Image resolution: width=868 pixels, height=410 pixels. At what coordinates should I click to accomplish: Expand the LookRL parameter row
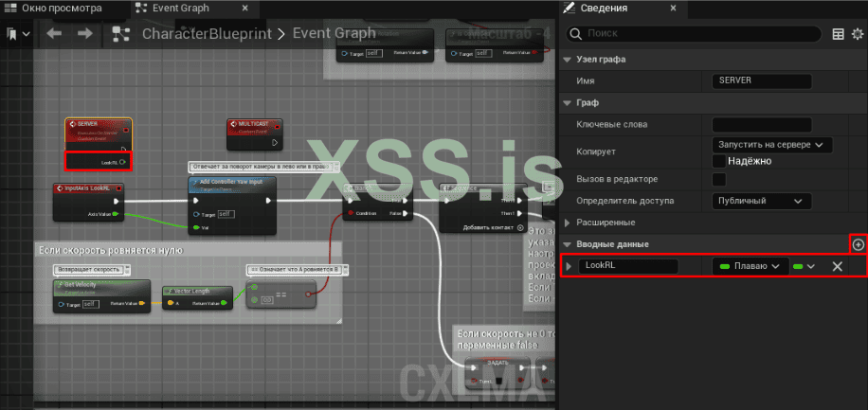(569, 266)
